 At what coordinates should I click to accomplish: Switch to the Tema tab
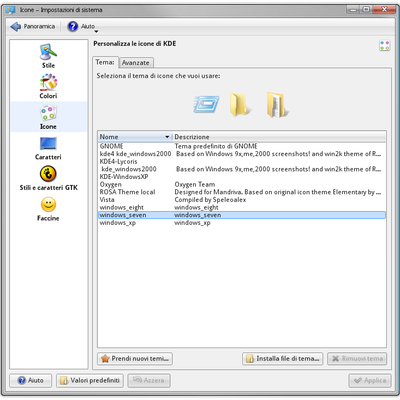tap(105, 62)
